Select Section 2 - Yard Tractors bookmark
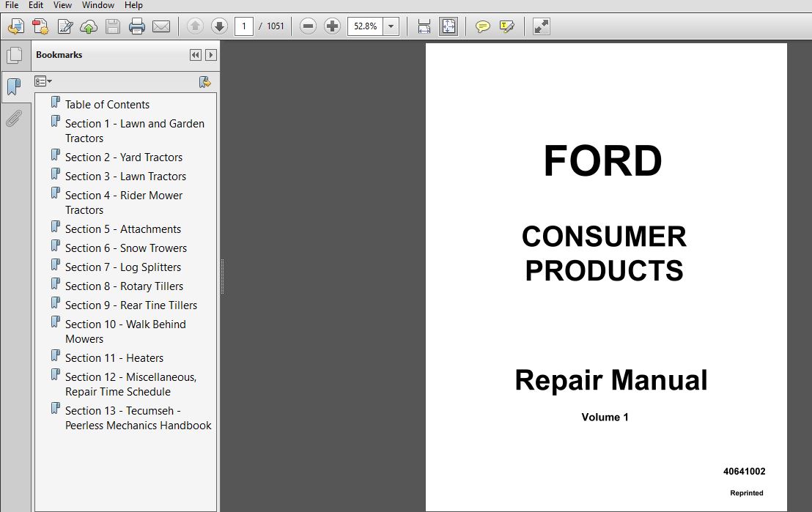 click(x=124, y=157)
